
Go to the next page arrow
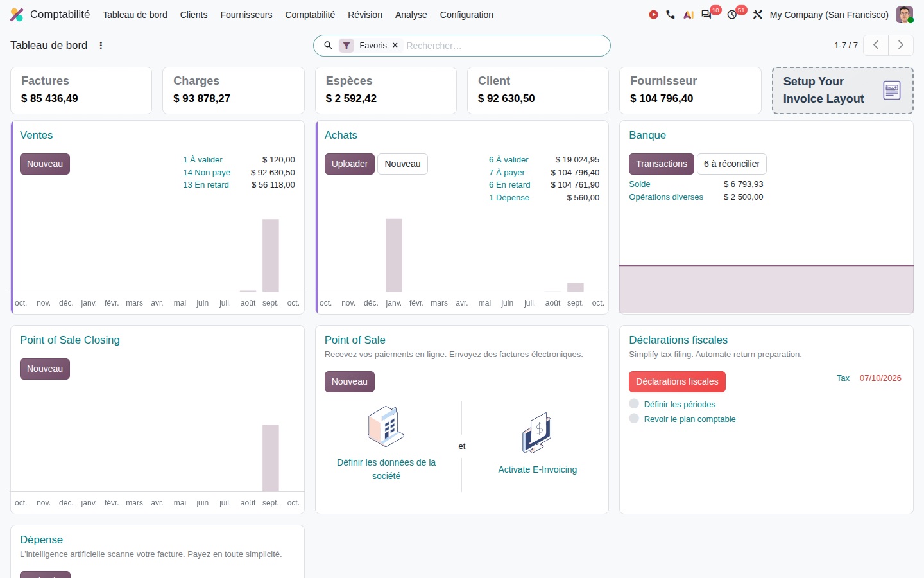pyautogui.click(x=901, y=45)
